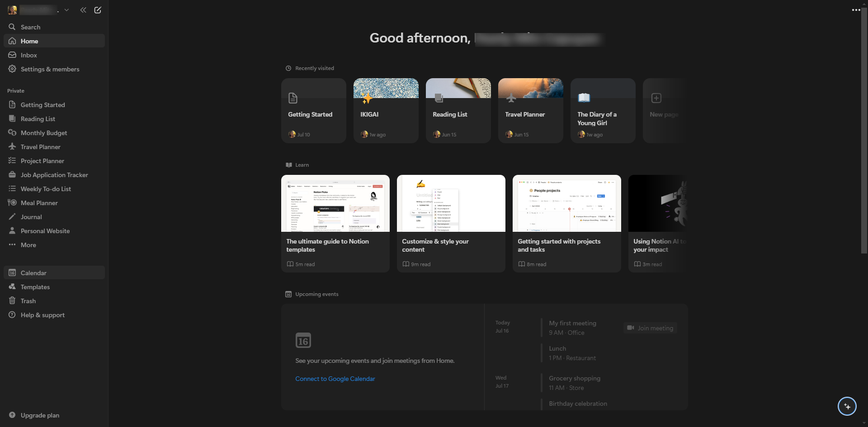Select the Lunch event at 1 PM
Viewport: 868px width, 427px height.
[x=572, y=353]
